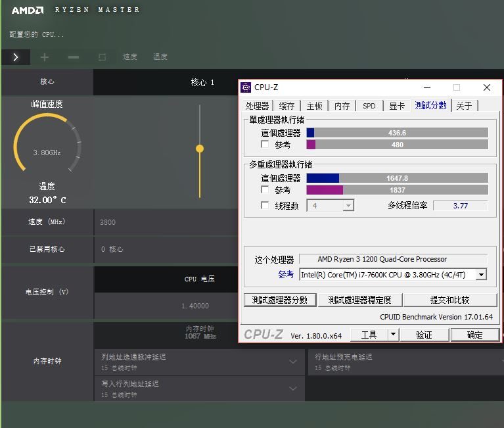Close the CPU-Z window
Image resolution: width=504 pixels, height=428 pixels.
coord(487,87)
